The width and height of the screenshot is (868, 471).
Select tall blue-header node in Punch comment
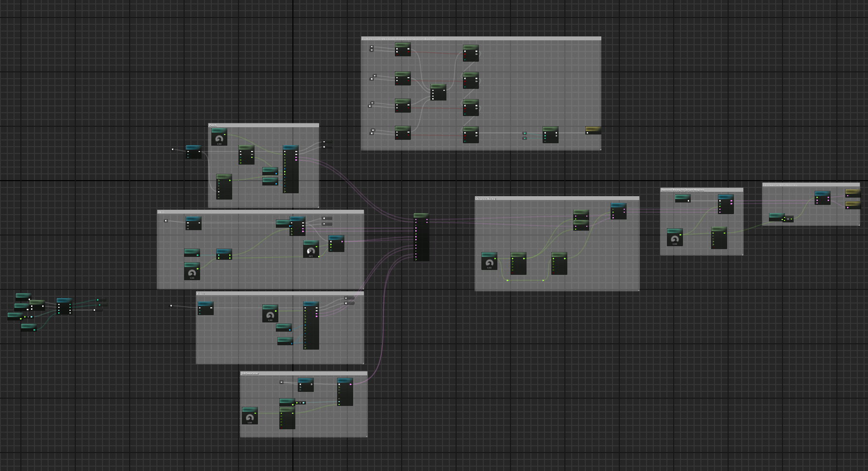290,169
